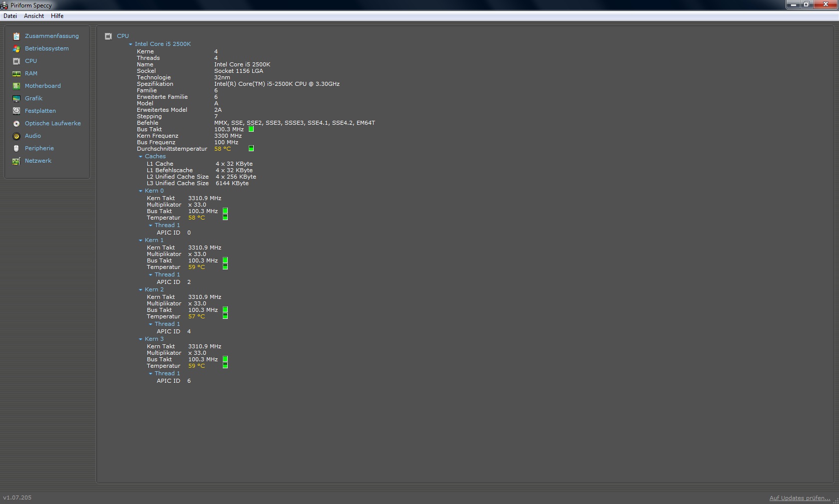Image resolution: width=839 pixels, height=504 pixels.
Task: Click the 'L2 Unified Cache Size' row label
Action: (x=178, y=177)
